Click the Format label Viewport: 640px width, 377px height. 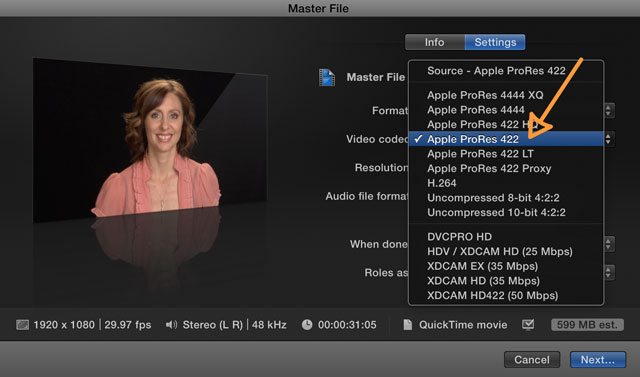tap(390, 111)
